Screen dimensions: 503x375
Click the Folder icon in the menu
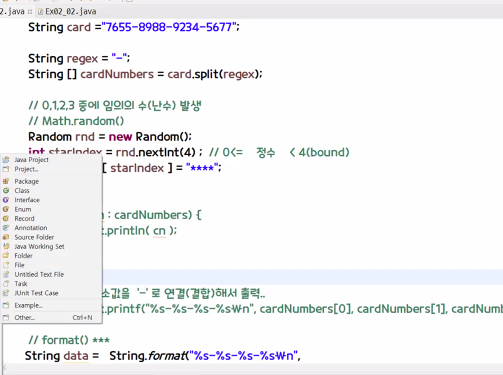click(x=6, y=256)
